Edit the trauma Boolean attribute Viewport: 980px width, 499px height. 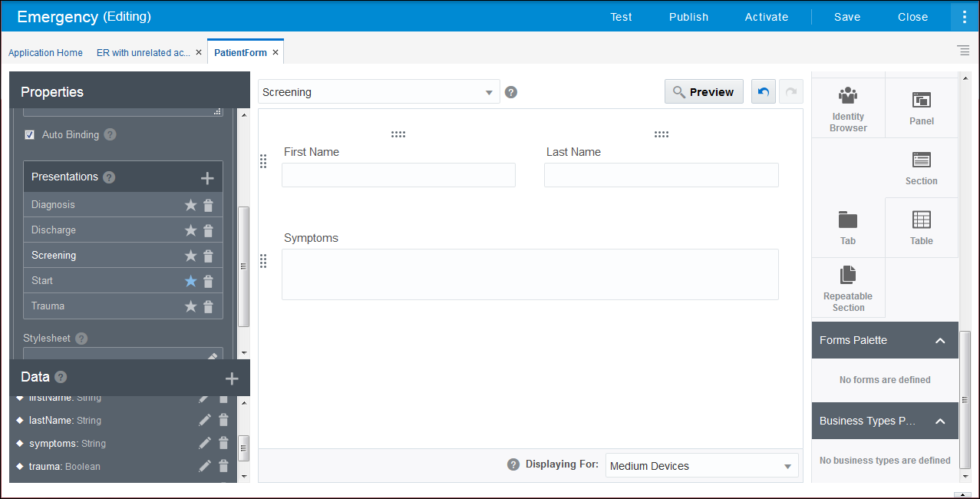pyautogui.click(x=205, y=466)
